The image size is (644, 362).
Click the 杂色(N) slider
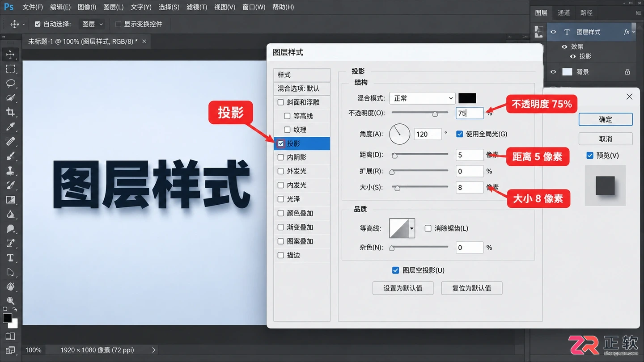click(x=419, y=247)
